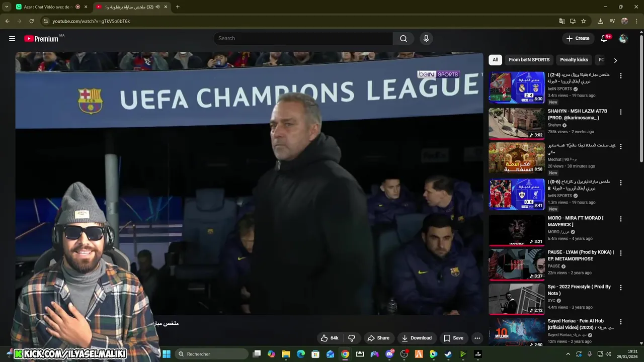Open the tab search dropdown in Chrome
This screenshot has width=644, height=362.
[7, 7]
